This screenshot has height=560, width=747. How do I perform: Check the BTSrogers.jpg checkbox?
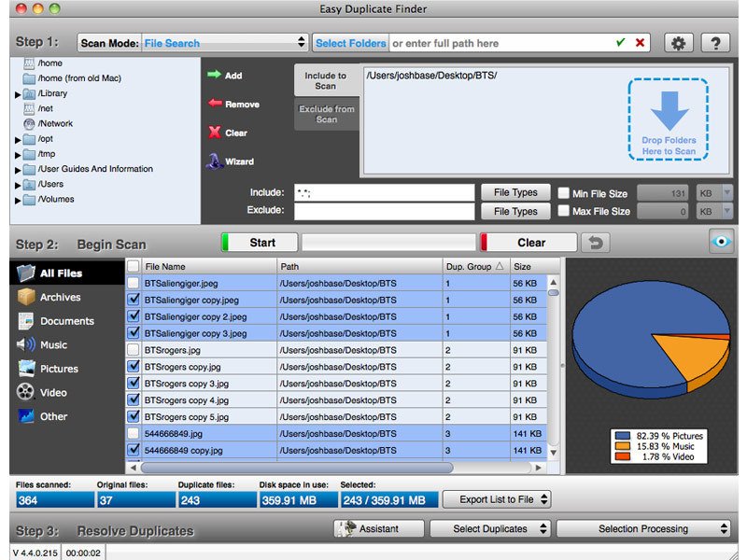(134, 349)
